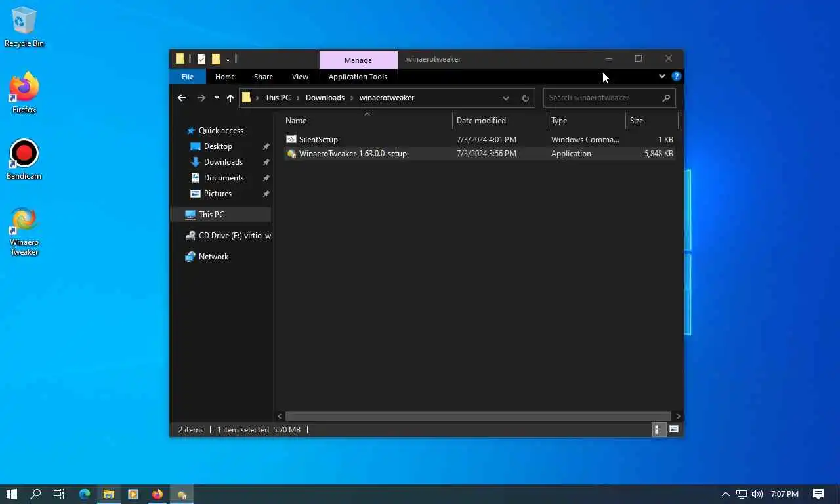
Task: Open the Recycle Bin desktop icon
Action: tap(24, 27)
